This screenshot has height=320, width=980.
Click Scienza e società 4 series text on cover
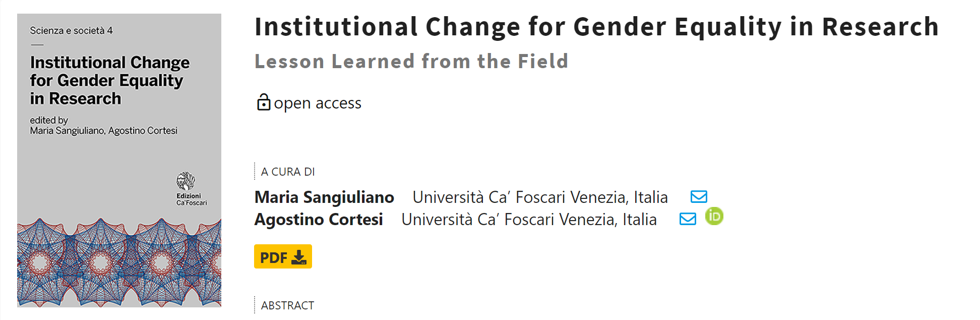(x=71, y=31)
